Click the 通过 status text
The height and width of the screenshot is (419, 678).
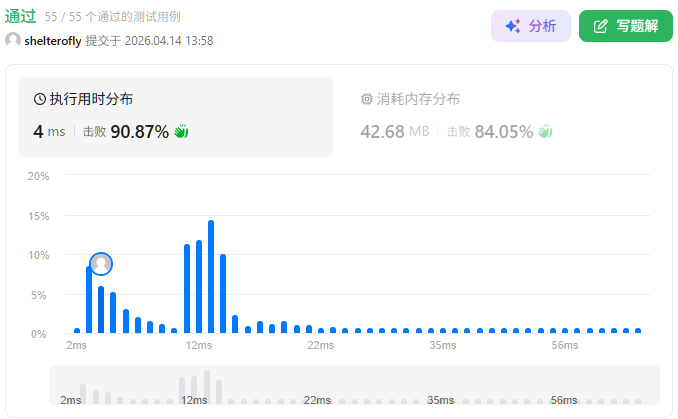21,17
